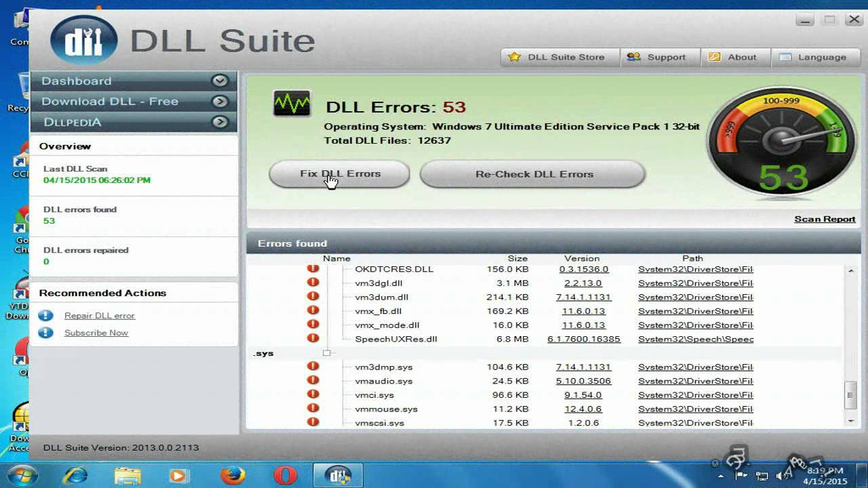The width and height of the screenshot is (868, 488).
Task: Click the error icon for vmmouse.sys
Action: 313,408
